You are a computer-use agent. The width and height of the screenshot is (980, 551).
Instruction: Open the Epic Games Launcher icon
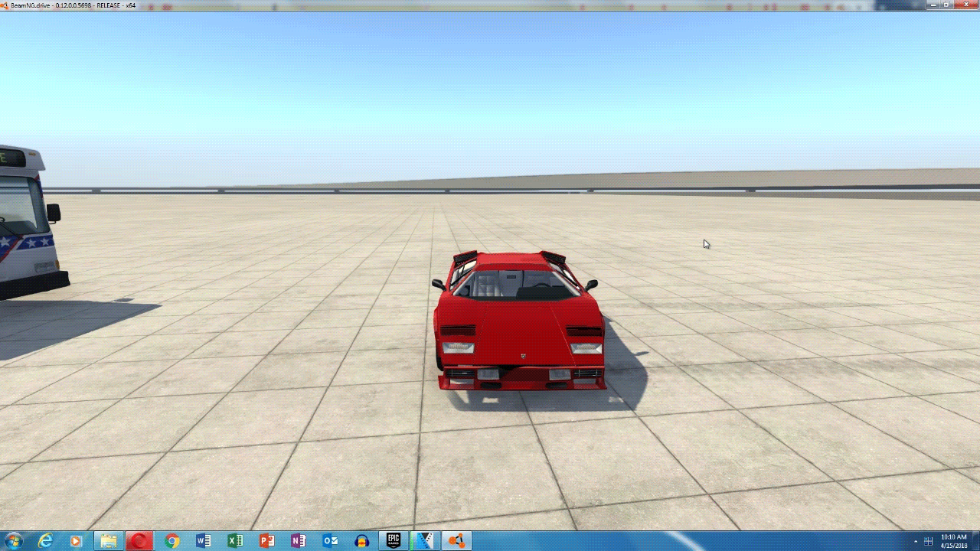click(394, 541)
